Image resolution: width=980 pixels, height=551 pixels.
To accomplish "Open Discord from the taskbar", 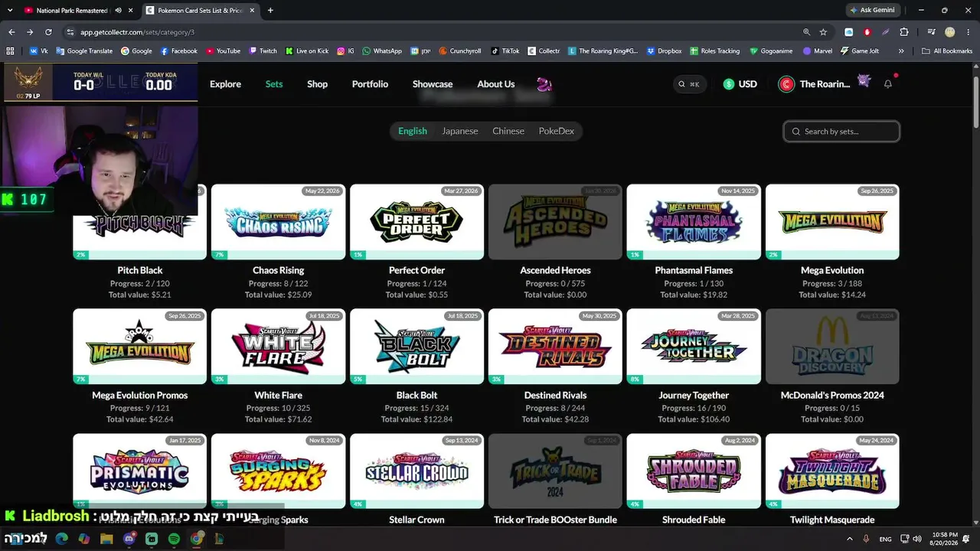I will click(129, 539).
